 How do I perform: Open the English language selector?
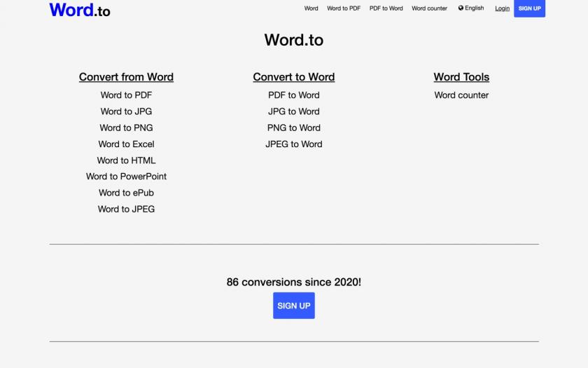(x=471, y=8)
